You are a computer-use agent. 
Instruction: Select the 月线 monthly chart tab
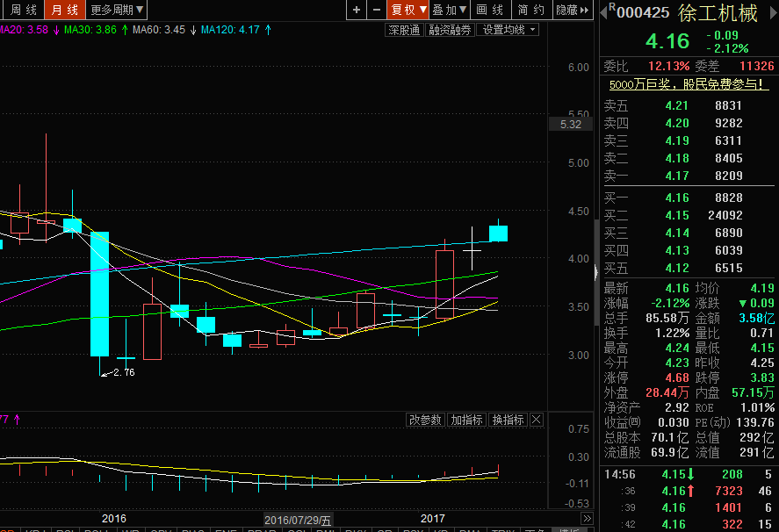tap(65, 10)
